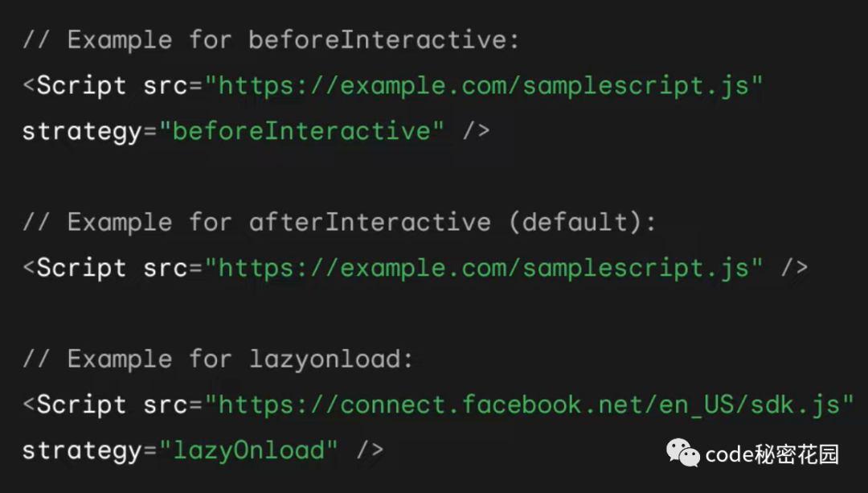Click the connect.facebook.net sdk.js URL
This screenshot has width=868, height=493.
pyautogui.click(x=530, y=405)
